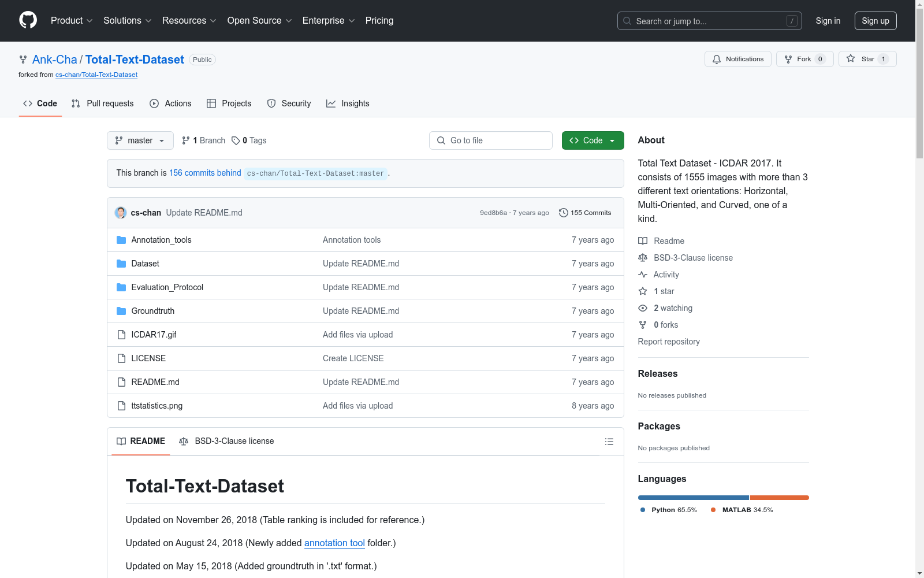This screenshot has height=578, width=924.
Task: Open latest commit message Update README.md
Action: (204, 213)
